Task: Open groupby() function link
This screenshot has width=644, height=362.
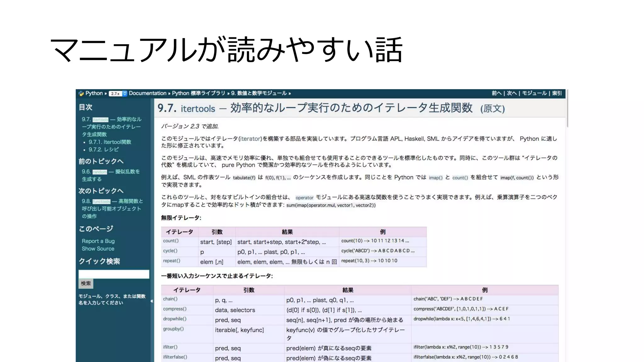Action: coord(173,329)
